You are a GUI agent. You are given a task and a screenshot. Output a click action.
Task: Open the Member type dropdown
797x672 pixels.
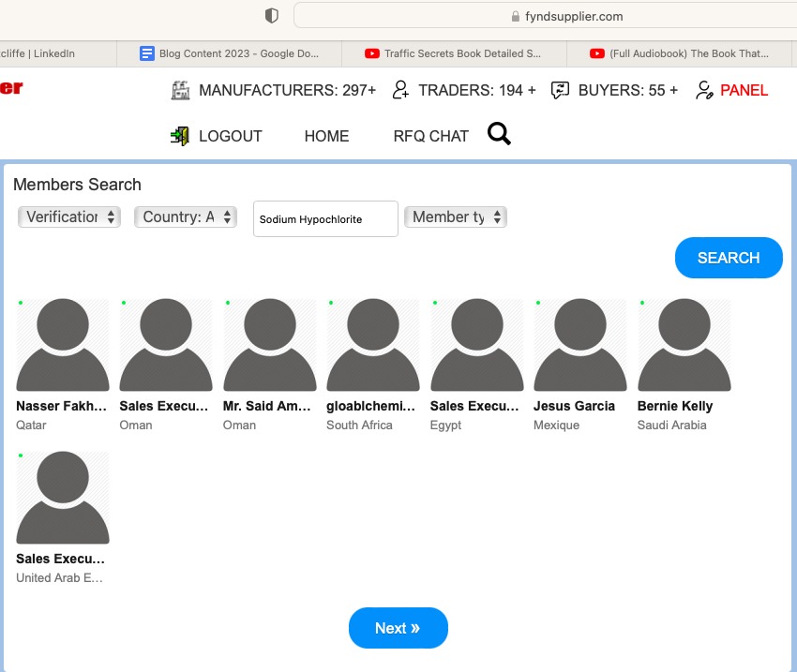click(456, 217)
